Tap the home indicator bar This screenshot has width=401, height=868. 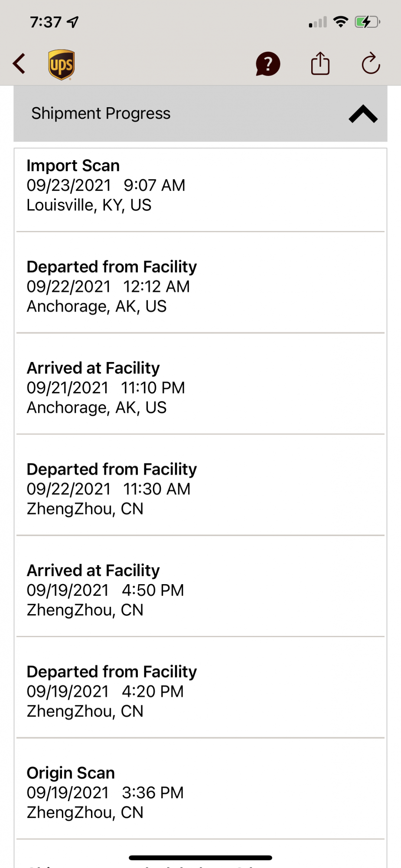pyautogui.click(x=200, y=858)
